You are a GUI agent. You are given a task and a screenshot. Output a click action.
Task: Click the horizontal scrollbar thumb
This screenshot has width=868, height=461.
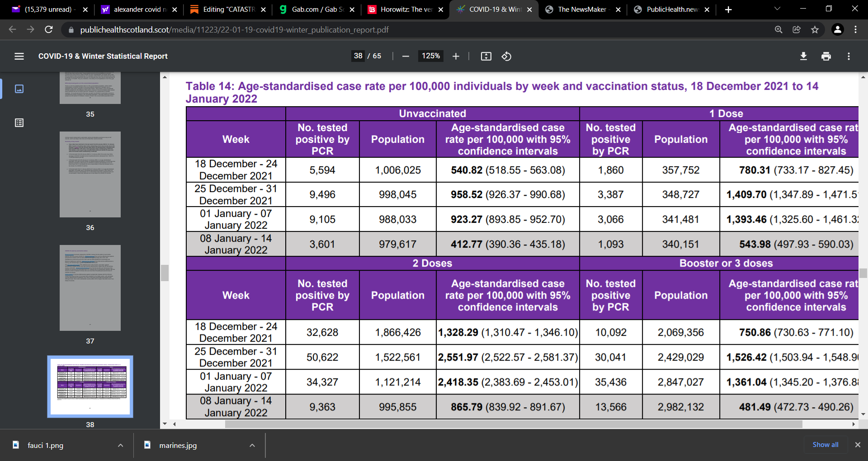coord(514,424)
